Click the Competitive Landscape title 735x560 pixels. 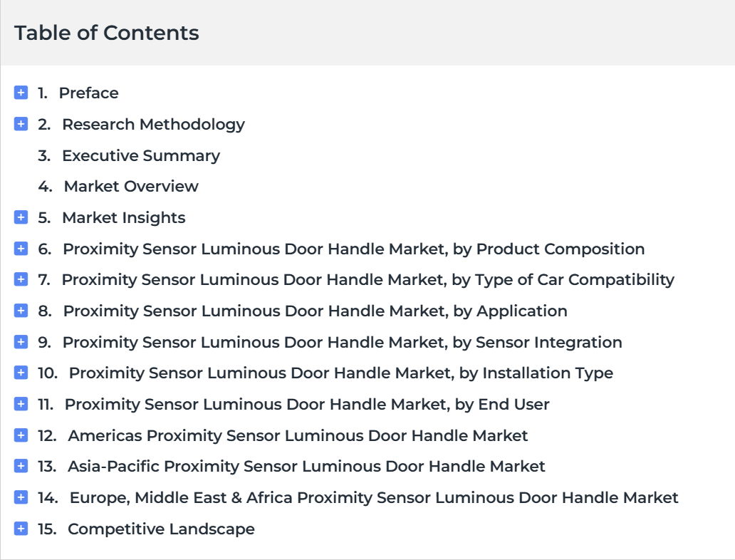pyautogui.click(x=161, y=529)
